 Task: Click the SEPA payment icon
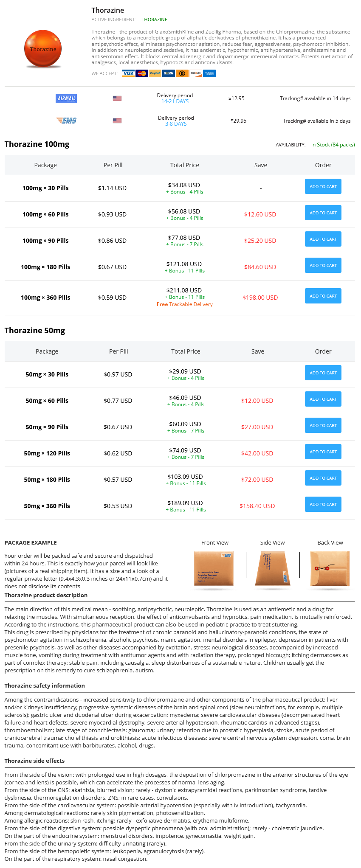(169, 73)
